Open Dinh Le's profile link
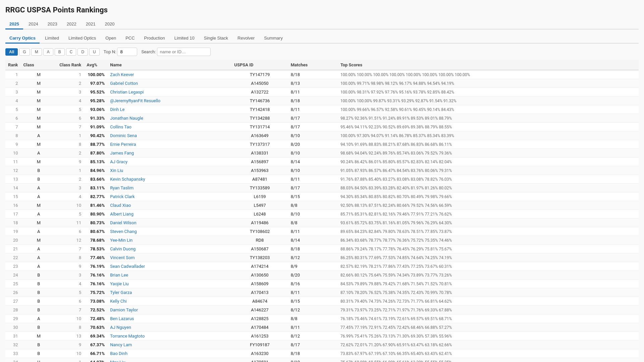This screenshot has height=362, width=644. coord(117,110)
